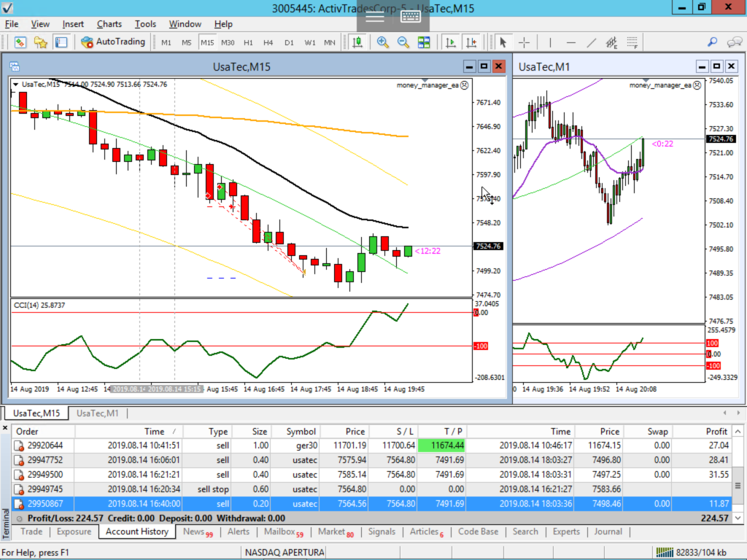Tile the chart windows
The height and width of the screenshot is (560, 747).
pyautogui.click(x=424, y=42)
